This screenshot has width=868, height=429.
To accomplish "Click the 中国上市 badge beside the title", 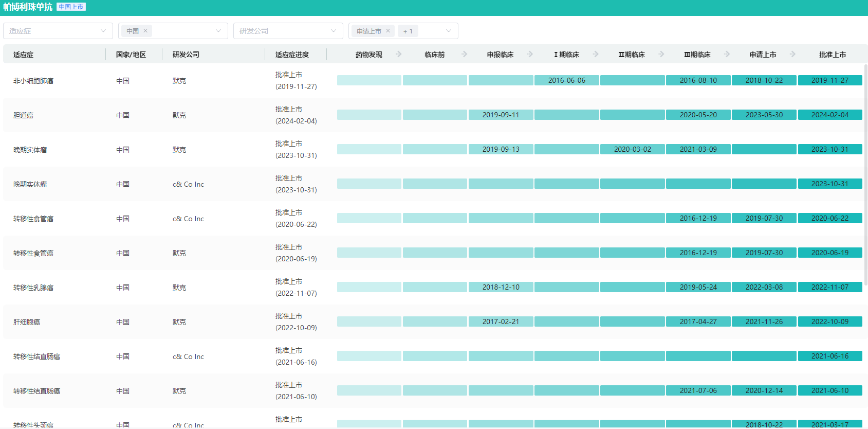I will pyautogui.click(x=71, y=7).
